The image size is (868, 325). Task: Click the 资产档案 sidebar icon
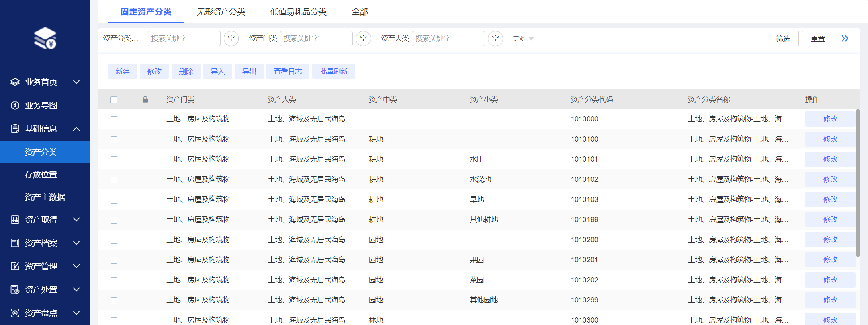pyautogui.click(x=15, y=243)
